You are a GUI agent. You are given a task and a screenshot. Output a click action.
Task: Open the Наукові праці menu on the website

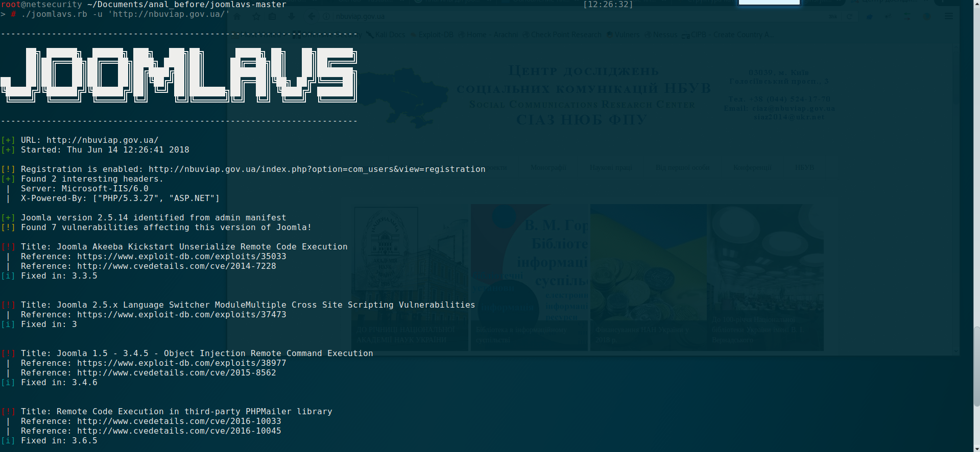(611, 167)
